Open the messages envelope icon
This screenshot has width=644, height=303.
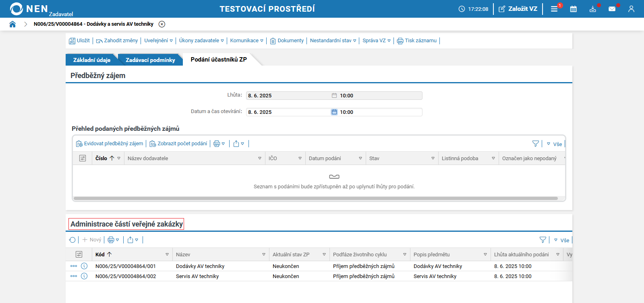pyautogui.click(x=612, y=9)
